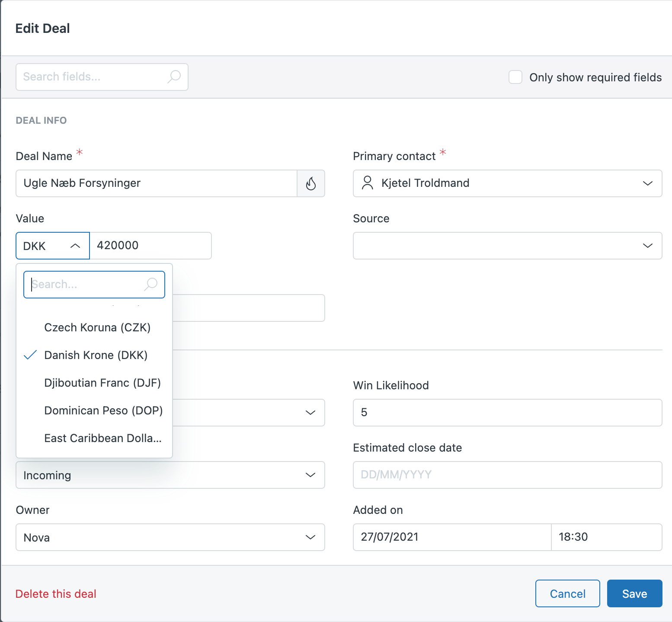The height and width of the screenshot is (622, 672).
Task: Click the flame hot-deal icon
Action: coord(310,183)
